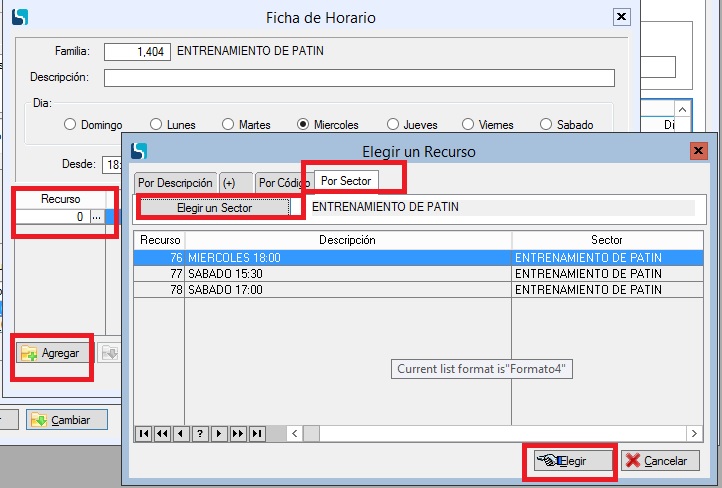The width and height of the screenshot is (722, 488).
Task: Jump forward a page of records
Action: (x=238, y=434)
